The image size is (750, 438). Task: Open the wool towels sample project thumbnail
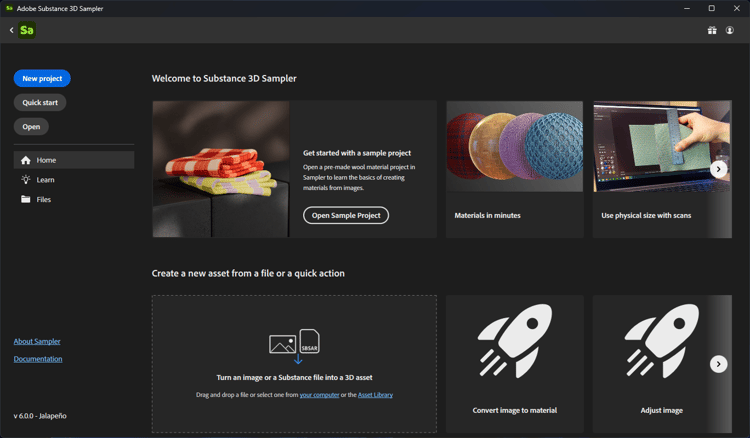[x=221, y=169]
